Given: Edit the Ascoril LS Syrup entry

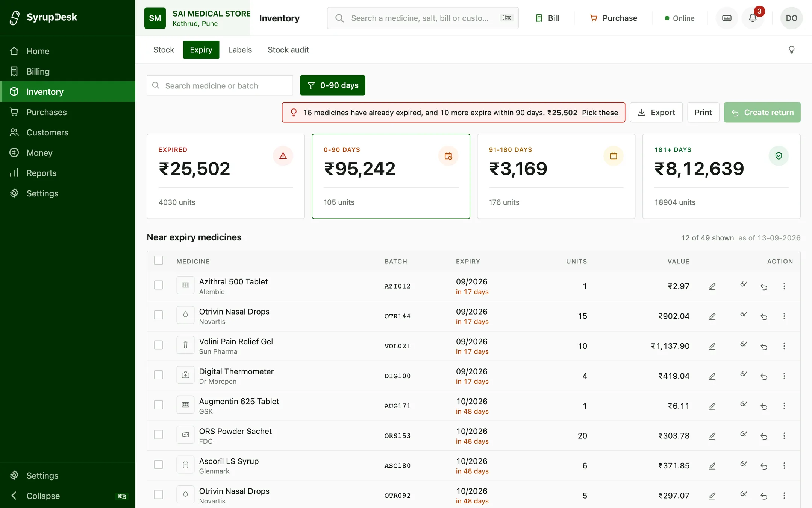Looking at the screenshot, I should [x=712, y=466].
